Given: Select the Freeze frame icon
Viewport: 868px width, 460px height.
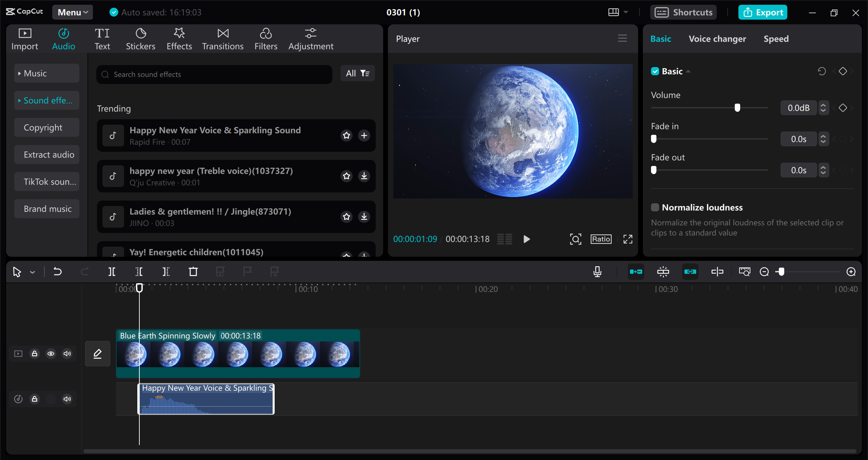Looking at the screenshot, I should [x=663, y=271].
